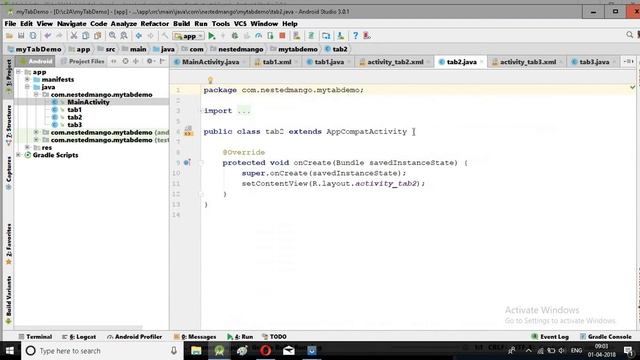Viewport: 640px width, 360px height.
Task: Click the Undo toolbar icon
Action: [x=48, y=36]
